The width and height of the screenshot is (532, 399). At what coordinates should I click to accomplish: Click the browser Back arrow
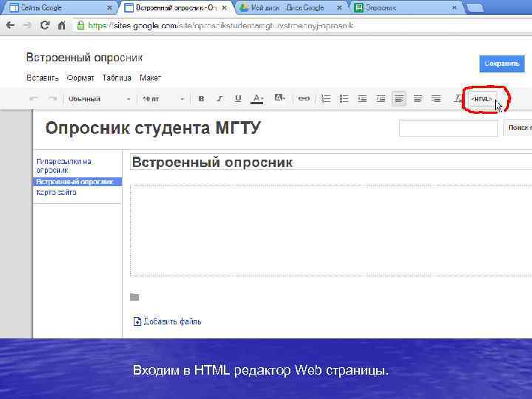point(10,25)
